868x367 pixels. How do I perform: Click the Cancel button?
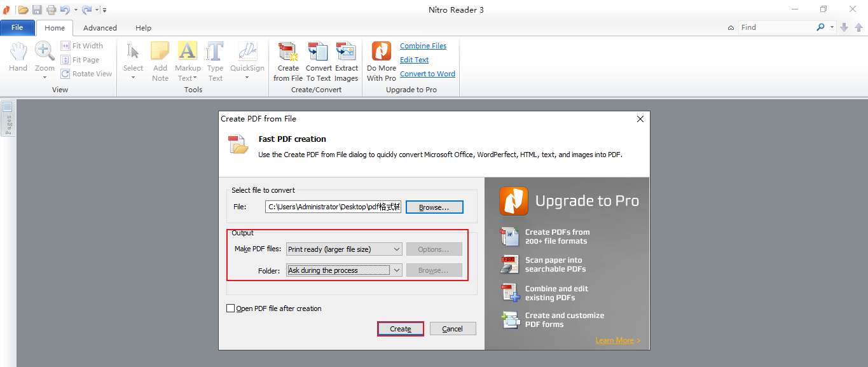453,329
